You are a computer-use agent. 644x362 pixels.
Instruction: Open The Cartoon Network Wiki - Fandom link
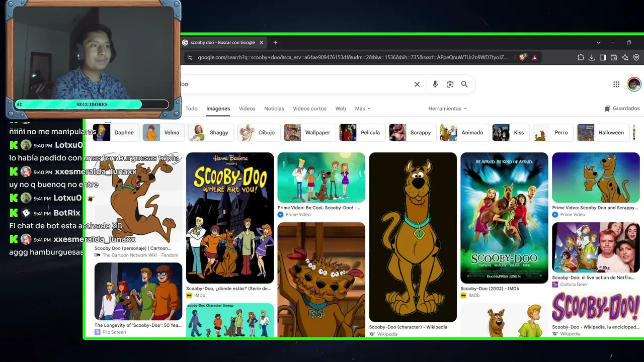136,255
